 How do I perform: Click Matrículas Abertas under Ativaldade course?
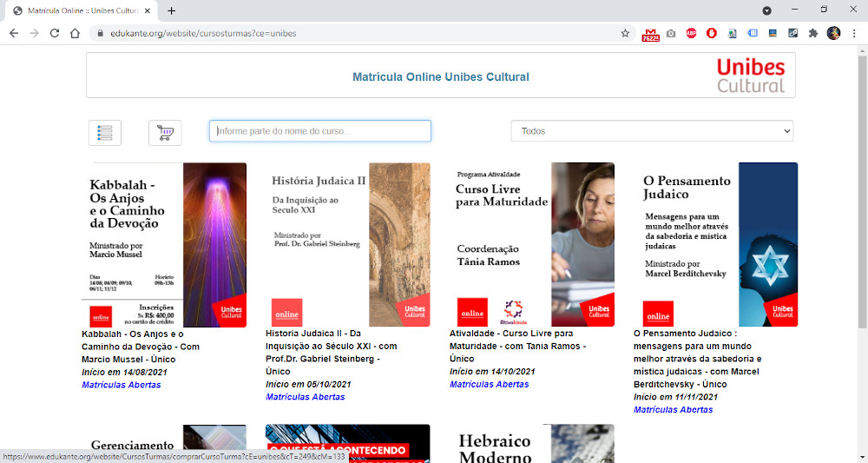[489, 384]
